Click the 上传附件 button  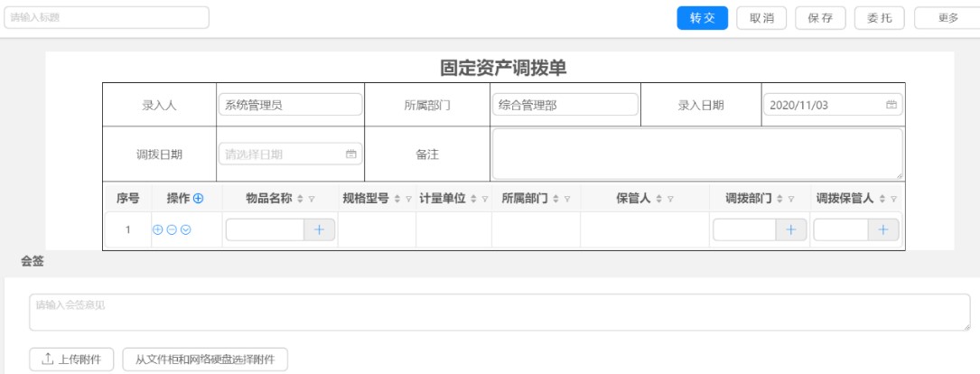click(x=72, y=359)
